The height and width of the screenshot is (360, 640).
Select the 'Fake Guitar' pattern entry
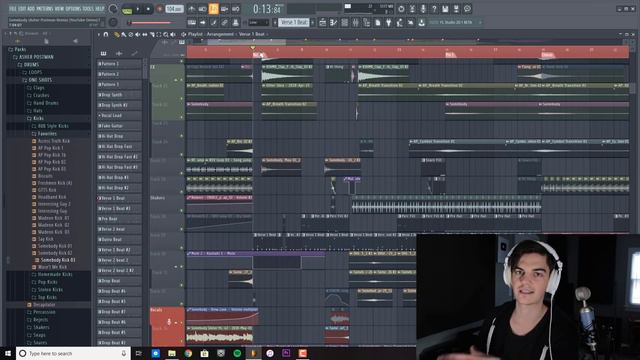tap(119, 126)
